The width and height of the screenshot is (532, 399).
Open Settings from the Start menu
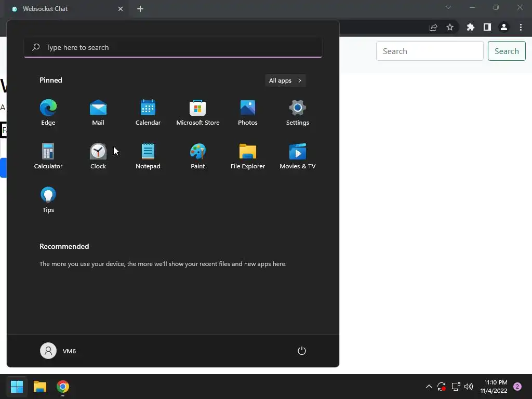[x=298, y=113]
